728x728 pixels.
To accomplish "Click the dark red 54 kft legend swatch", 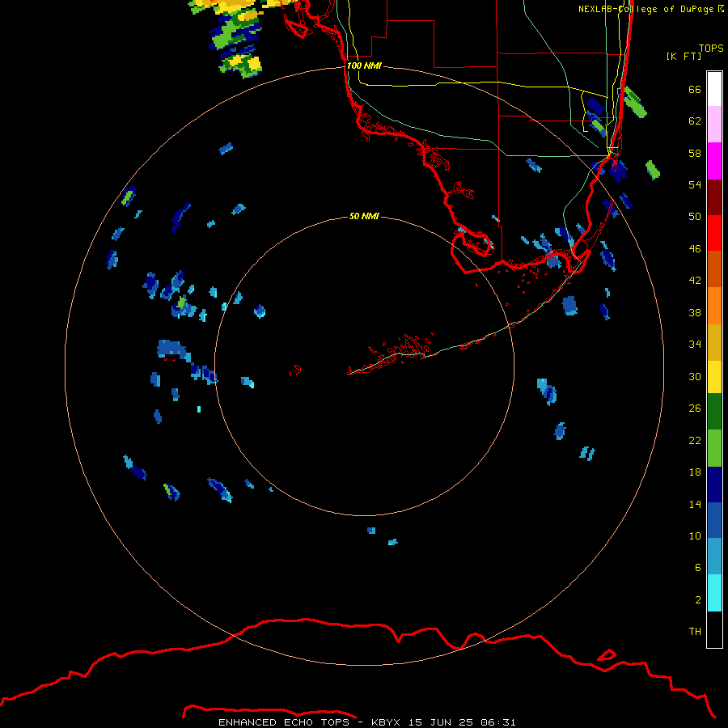I will 714,197.
